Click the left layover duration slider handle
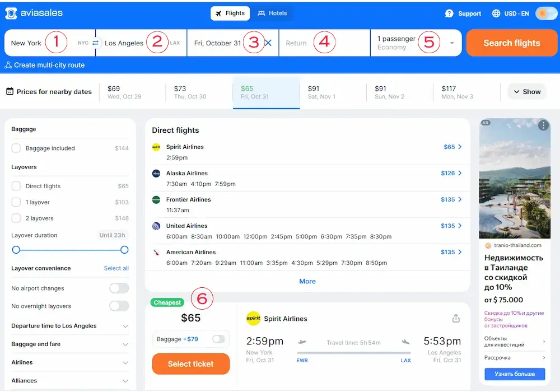 (x=16, y=250)
